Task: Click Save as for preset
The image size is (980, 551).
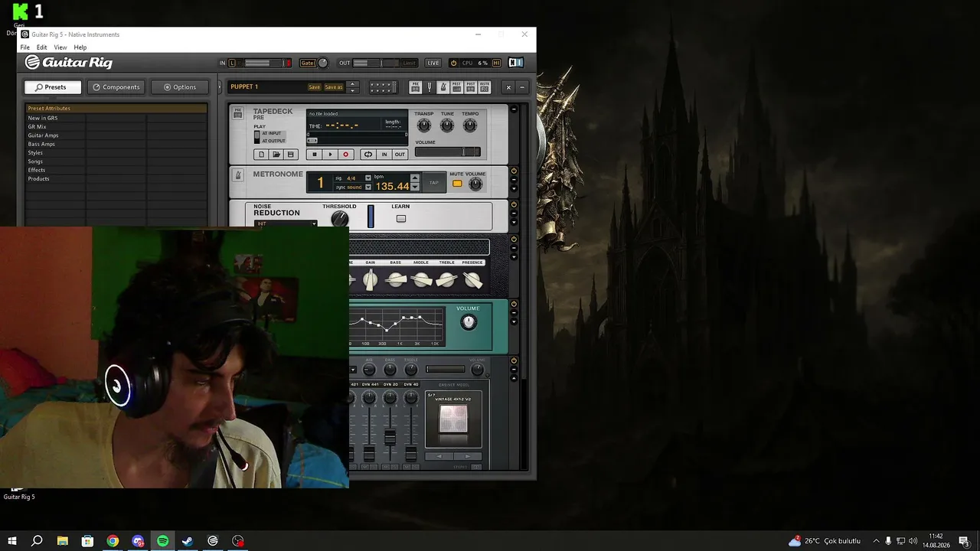Action: 334,87
